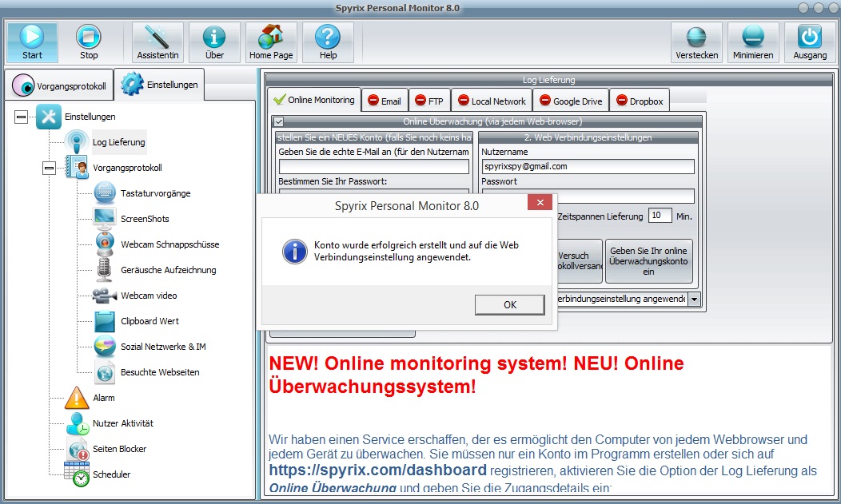Select the FTP delivery tab
The image size is (841, 504).
[429, 101]
